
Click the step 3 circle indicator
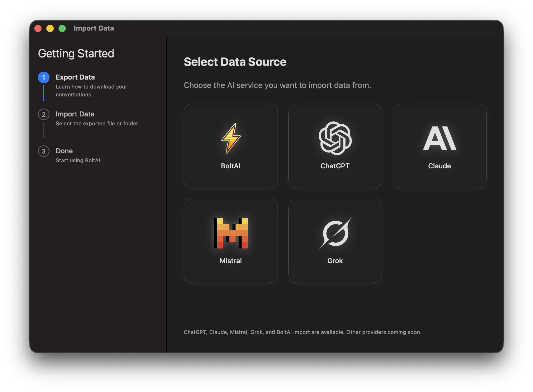44,151
